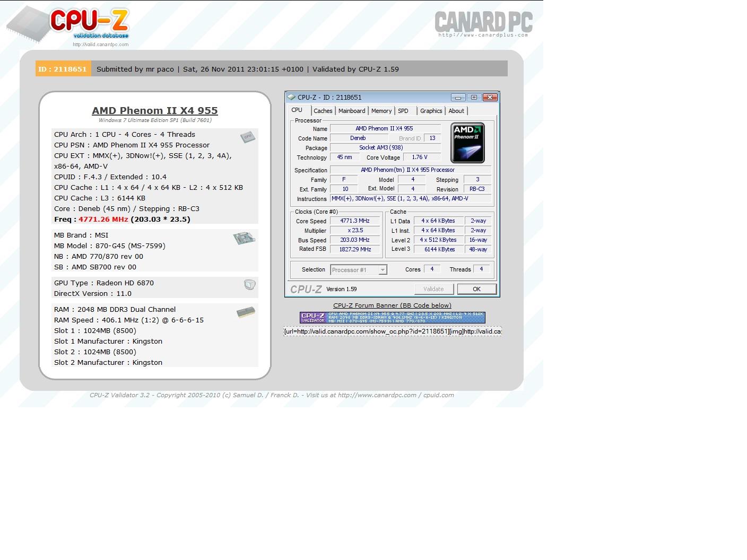Screen dimensions: 747x560
Task: Click the MB Model 870-G45 line
Action: click(x=110, y=246)
